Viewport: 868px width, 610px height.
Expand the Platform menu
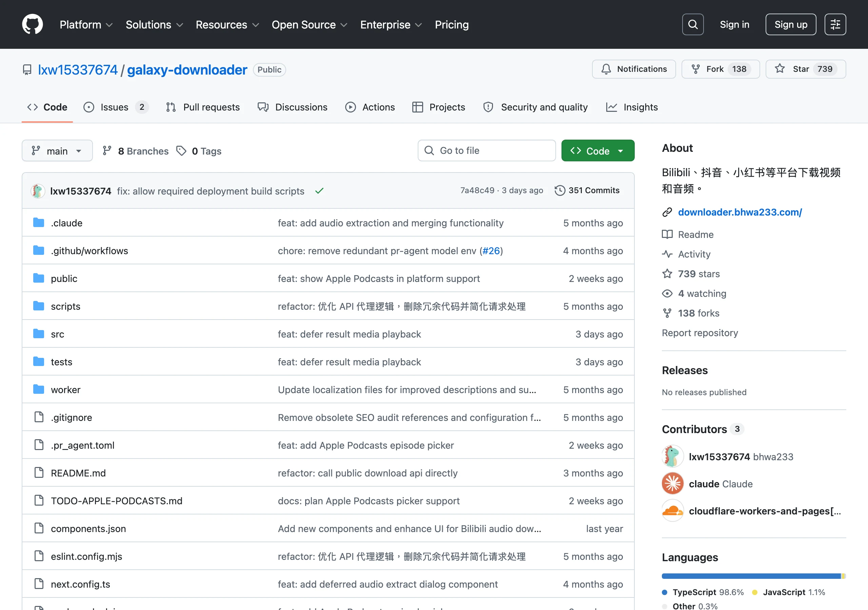[86, 24]
